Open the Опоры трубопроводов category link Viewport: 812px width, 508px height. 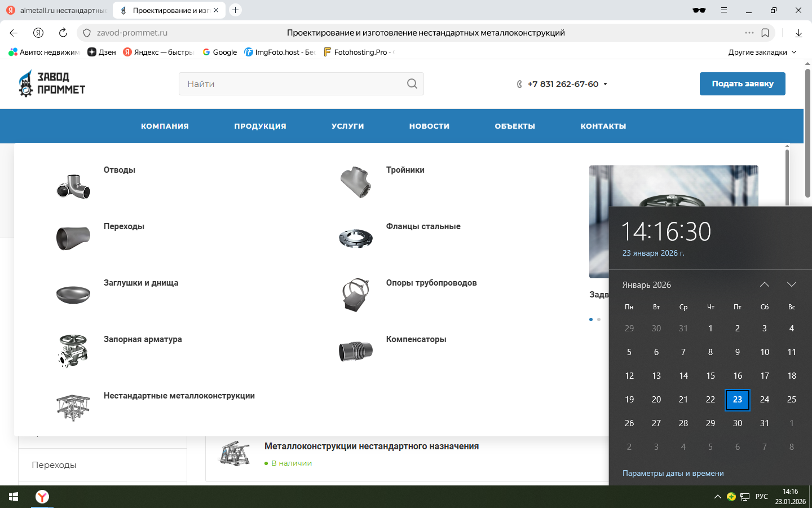[431, 283]
